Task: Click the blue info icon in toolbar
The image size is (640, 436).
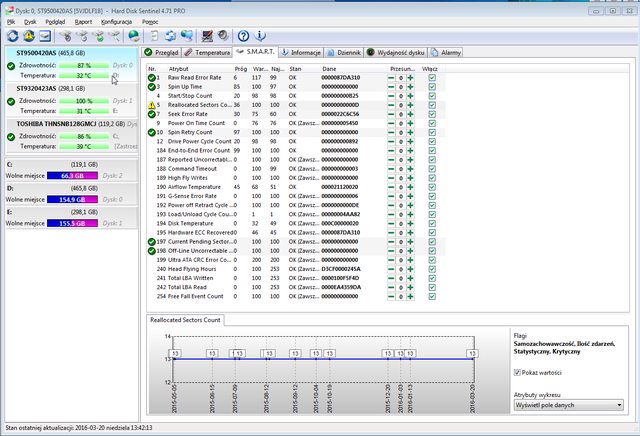Action: 260,36
